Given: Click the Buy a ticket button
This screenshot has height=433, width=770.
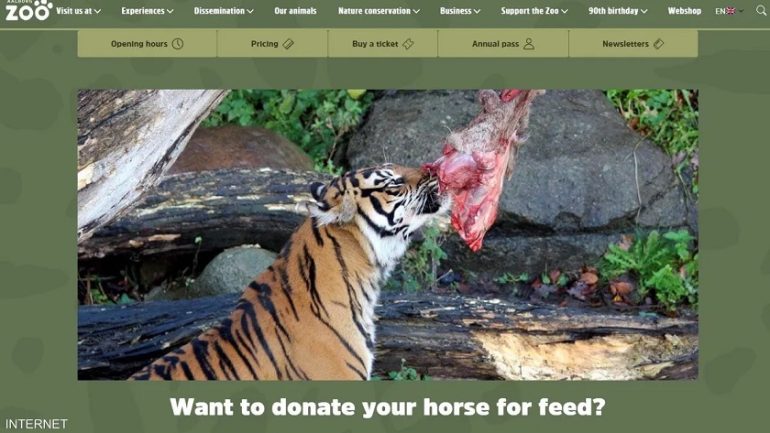Looking at the screenshot, I should click(383, 44).
